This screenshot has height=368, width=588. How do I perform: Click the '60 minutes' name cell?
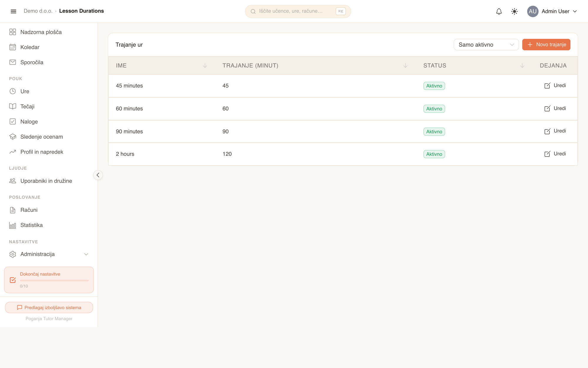(129, 109)
